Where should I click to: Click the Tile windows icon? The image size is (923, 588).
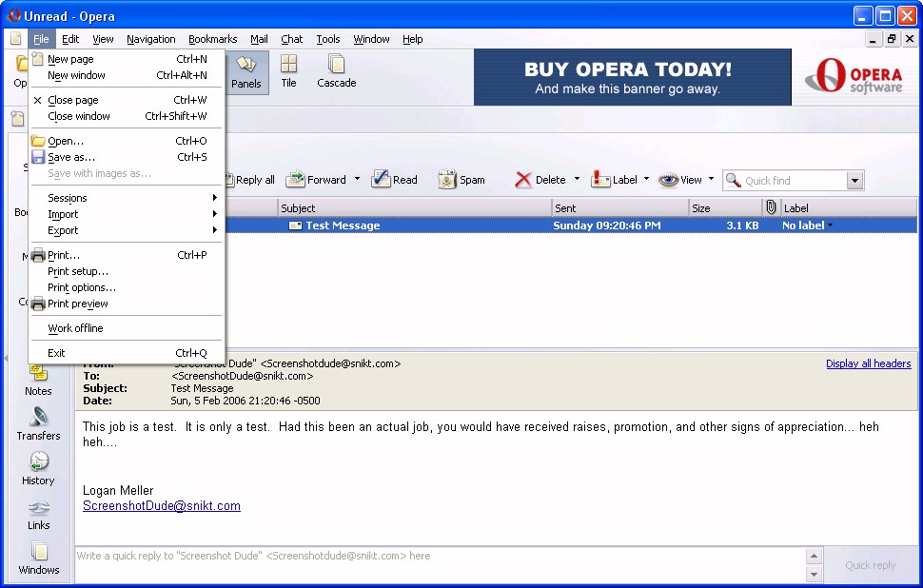click(288, 71)
